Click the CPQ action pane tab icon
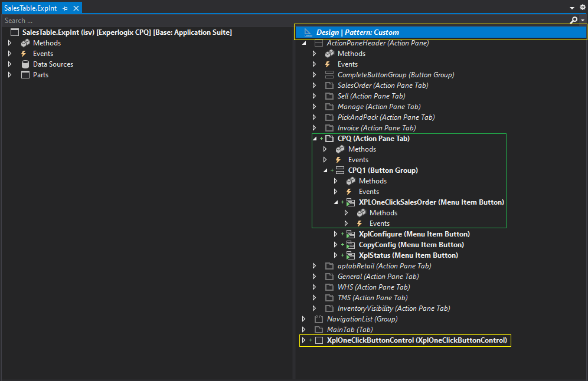 (329, 139)
